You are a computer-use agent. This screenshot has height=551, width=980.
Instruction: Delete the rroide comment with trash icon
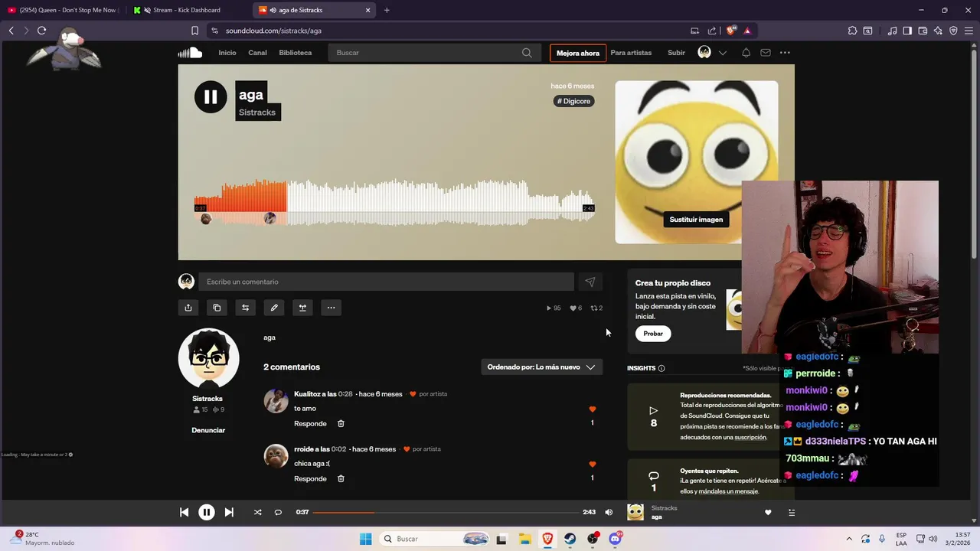tap(341, 478)
